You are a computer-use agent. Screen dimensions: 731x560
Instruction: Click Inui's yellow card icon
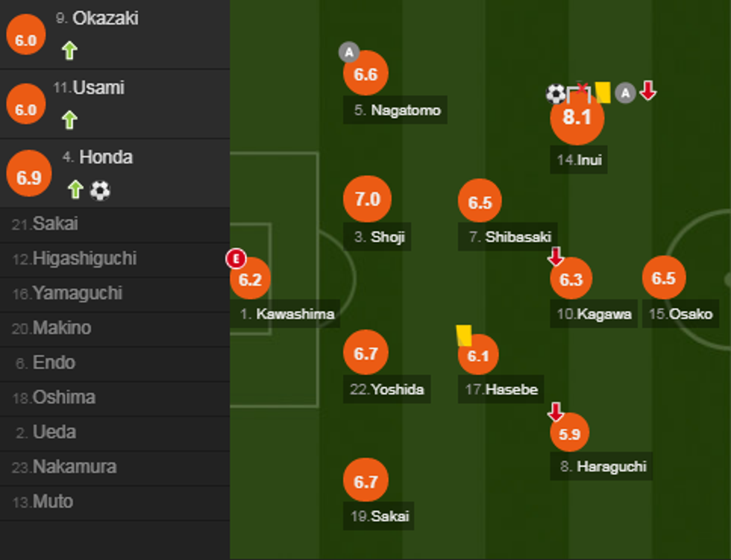coord(603,92)
